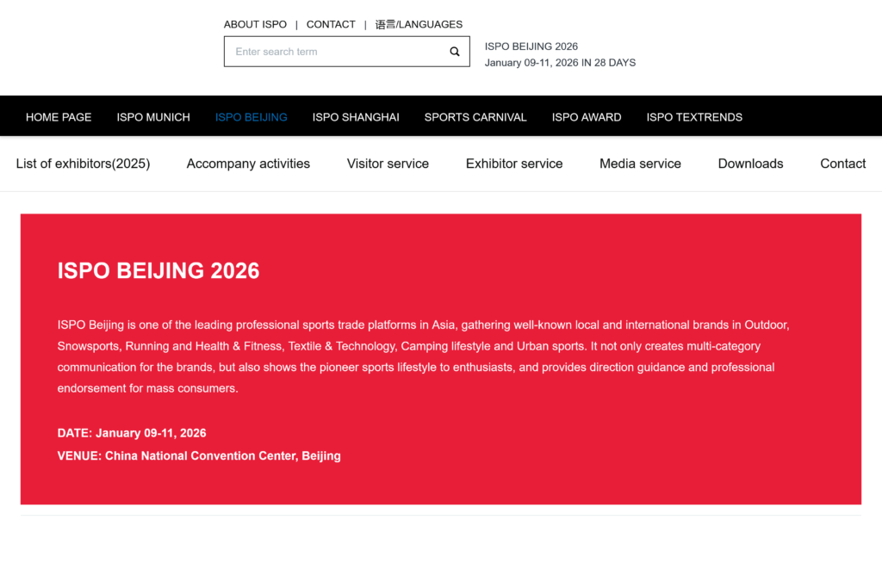Open Exhibitor service

pos(513,164)
